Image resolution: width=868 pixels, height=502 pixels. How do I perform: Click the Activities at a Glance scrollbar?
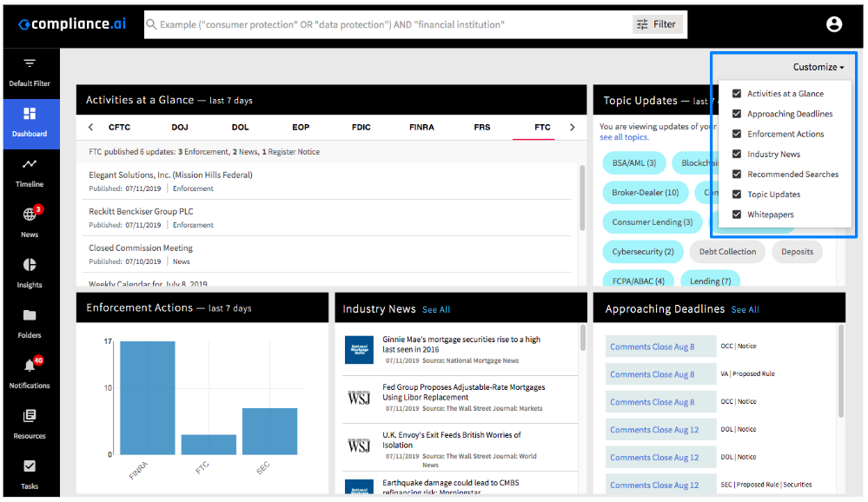pos(582,197)
